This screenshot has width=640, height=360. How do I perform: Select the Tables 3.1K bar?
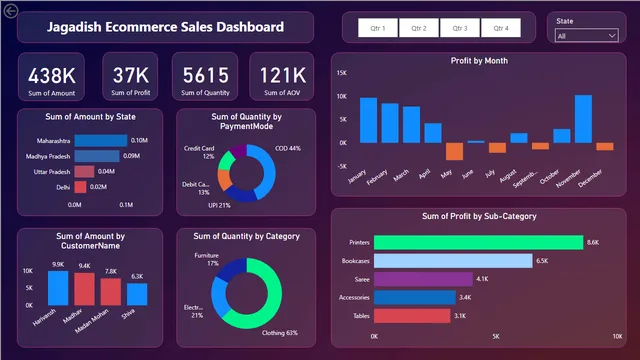tap(412, 316)
